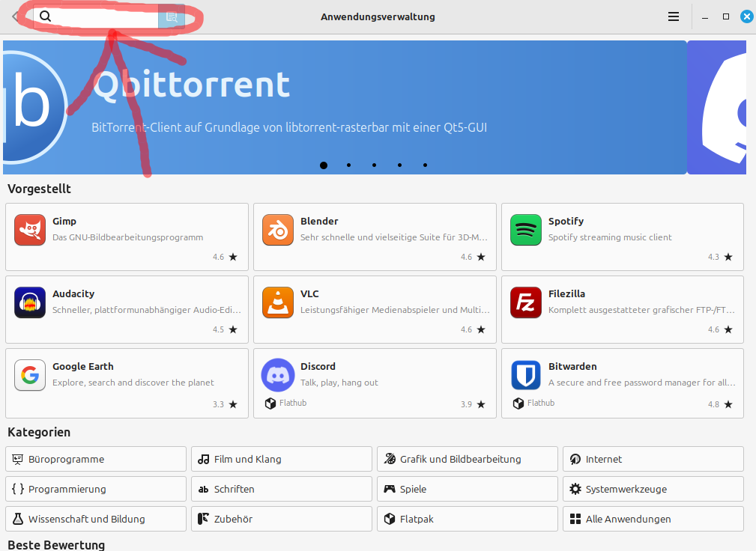
Task: Maximize the Anwendungsverwaltung window
Action: (725, 17)
